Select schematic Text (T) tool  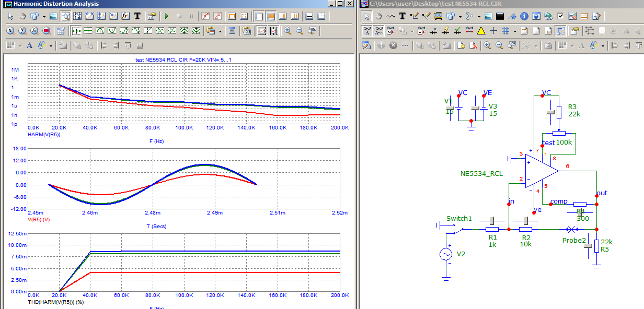402,16
